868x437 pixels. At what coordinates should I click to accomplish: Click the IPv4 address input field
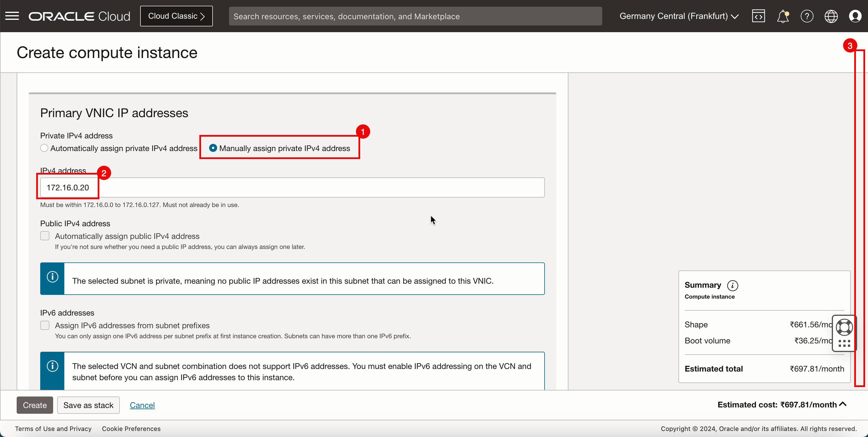click(292, 187)
